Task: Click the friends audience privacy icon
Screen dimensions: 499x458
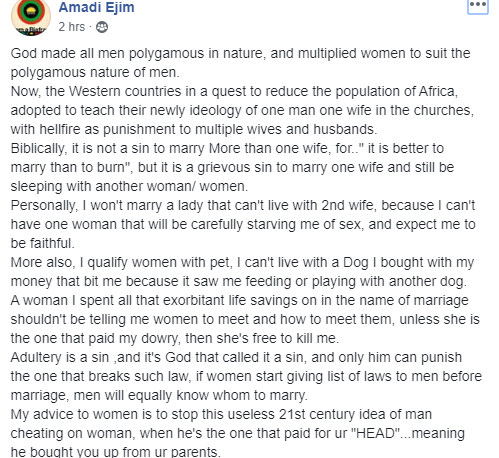Action: 102,27
